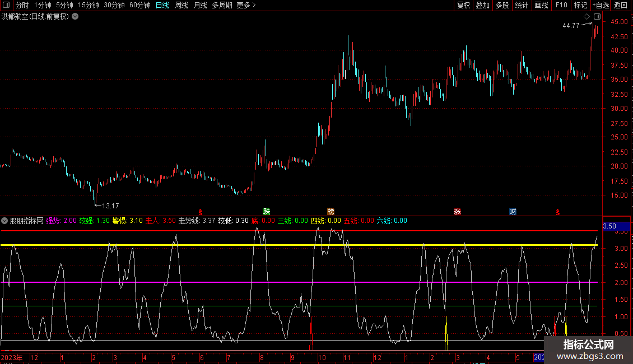Screen dimensions: 633x364
Task: Click the 44.77 high price label
Action: tap(571, 25)
